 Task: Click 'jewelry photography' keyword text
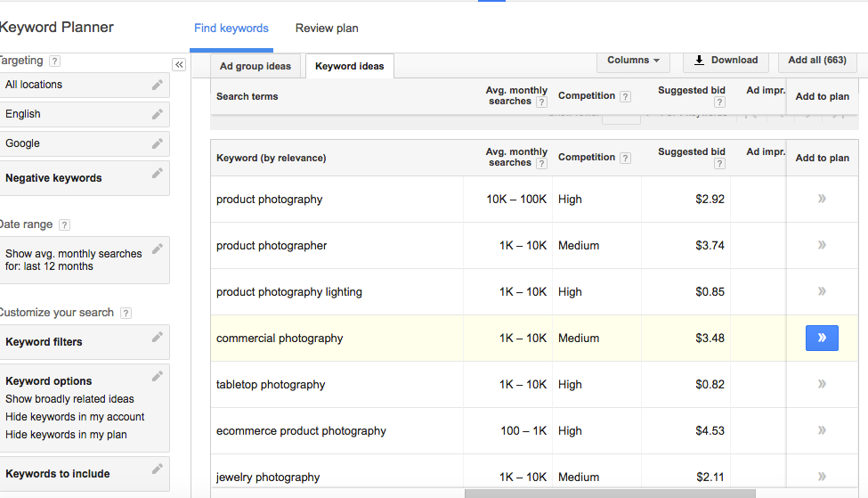click(x=268, y=477)
